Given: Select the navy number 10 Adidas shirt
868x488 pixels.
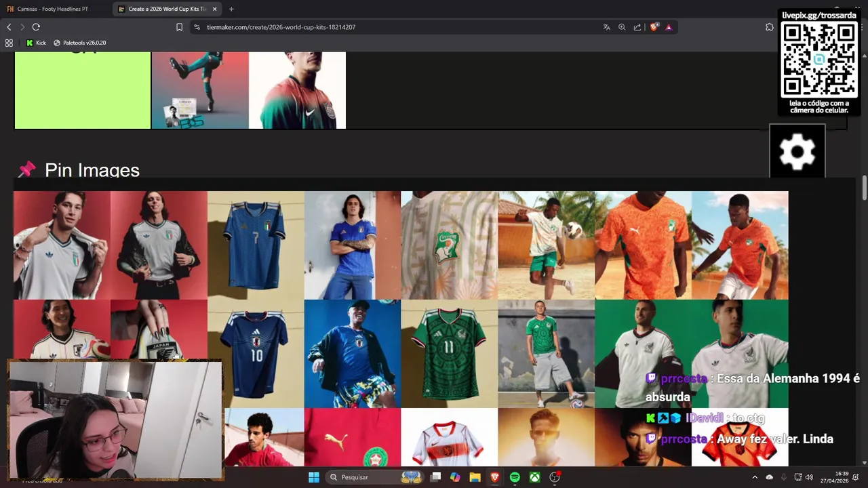Looking at the screenshot, I should click(256, 352).
